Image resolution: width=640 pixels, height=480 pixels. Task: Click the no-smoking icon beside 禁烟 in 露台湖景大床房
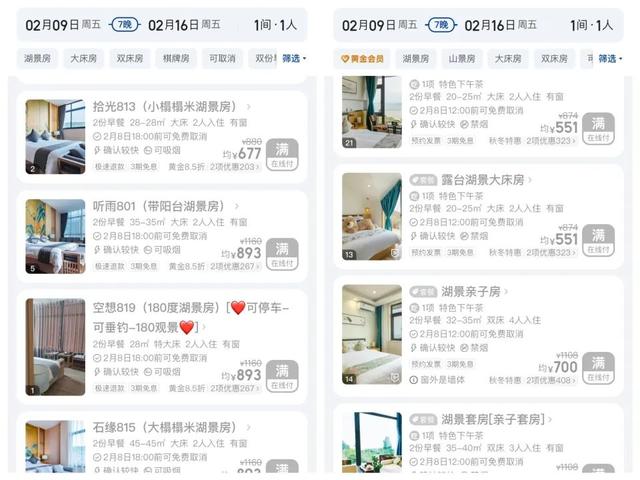(x=464, y=236)
